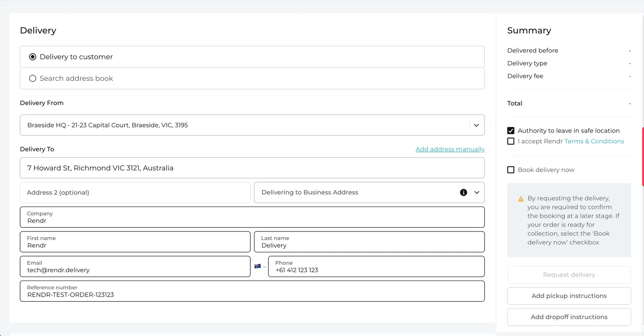Click the Address 2 optional field
The image size is (644, 336).
click(x=135, y=193)
